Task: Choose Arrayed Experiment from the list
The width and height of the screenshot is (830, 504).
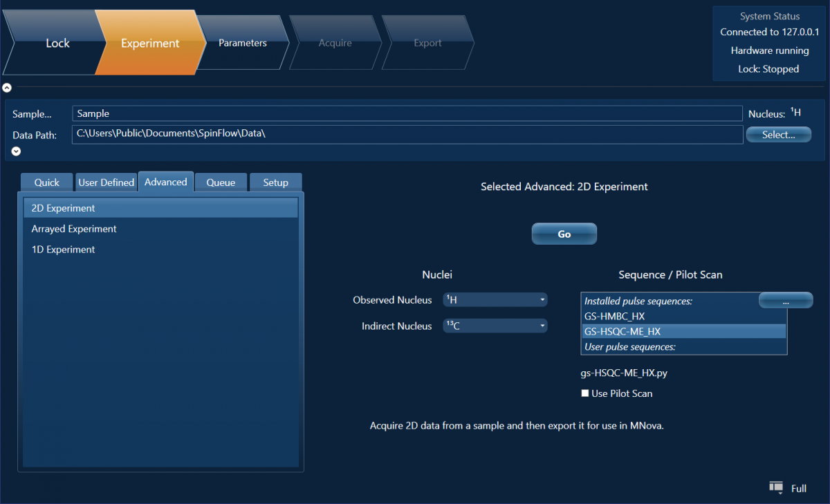Action: pyautogui.click(x=74, y=229)
